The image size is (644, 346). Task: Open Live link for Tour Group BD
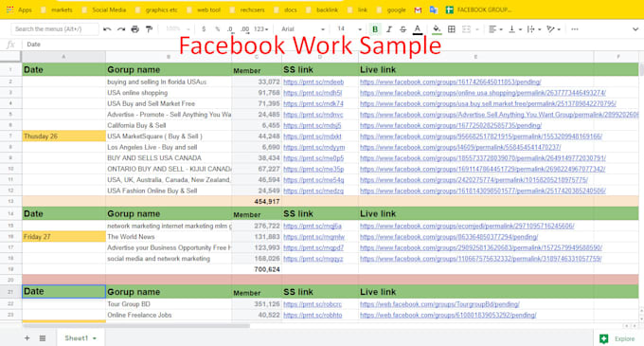click(439, 304)
